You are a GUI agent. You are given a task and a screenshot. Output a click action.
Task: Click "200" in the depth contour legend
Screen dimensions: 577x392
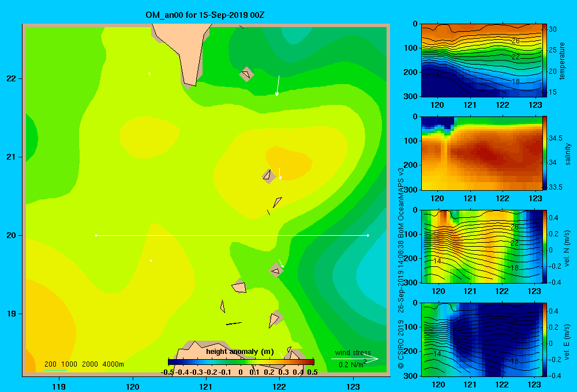point(50,364)
